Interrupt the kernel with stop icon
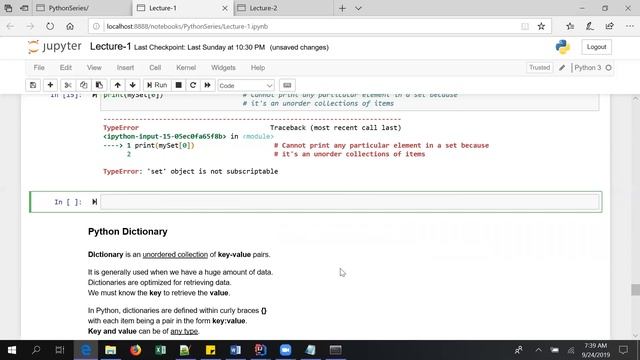Screen dimensions: 640x360 tap(178, 85)
